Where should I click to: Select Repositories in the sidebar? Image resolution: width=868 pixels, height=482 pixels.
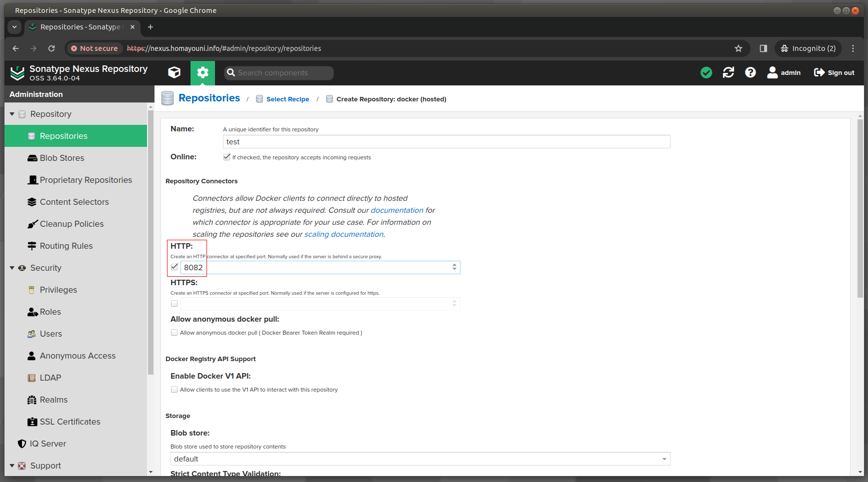(x=75, y=136)
